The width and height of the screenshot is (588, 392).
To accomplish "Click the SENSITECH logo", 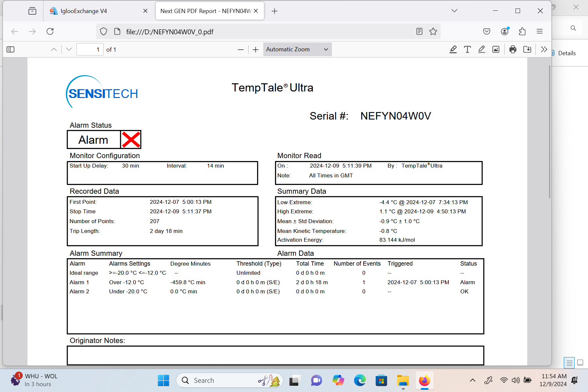I will click(x=102, y=92).
